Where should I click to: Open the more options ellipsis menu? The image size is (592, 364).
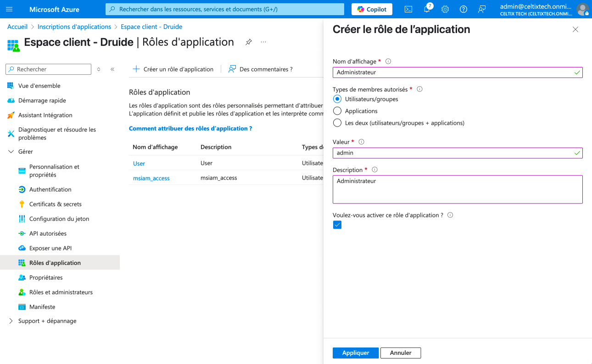coord(263,42)
